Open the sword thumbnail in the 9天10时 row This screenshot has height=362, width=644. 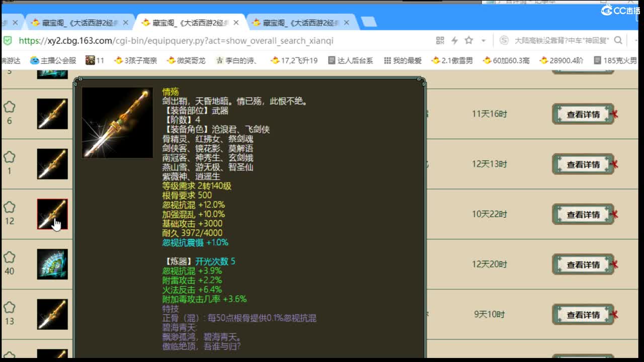[52, 314]
